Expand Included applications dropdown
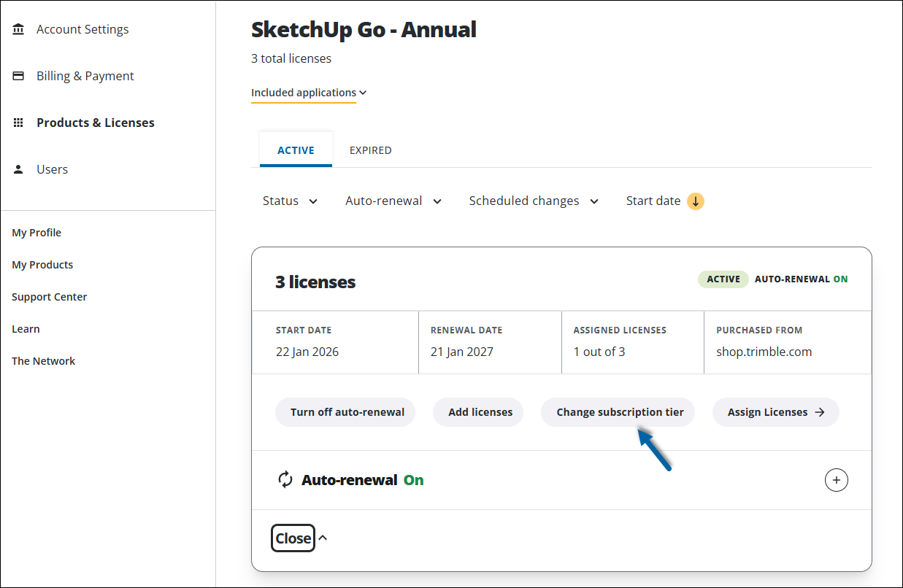Viewport: 903px width, 588px height. 309,93
